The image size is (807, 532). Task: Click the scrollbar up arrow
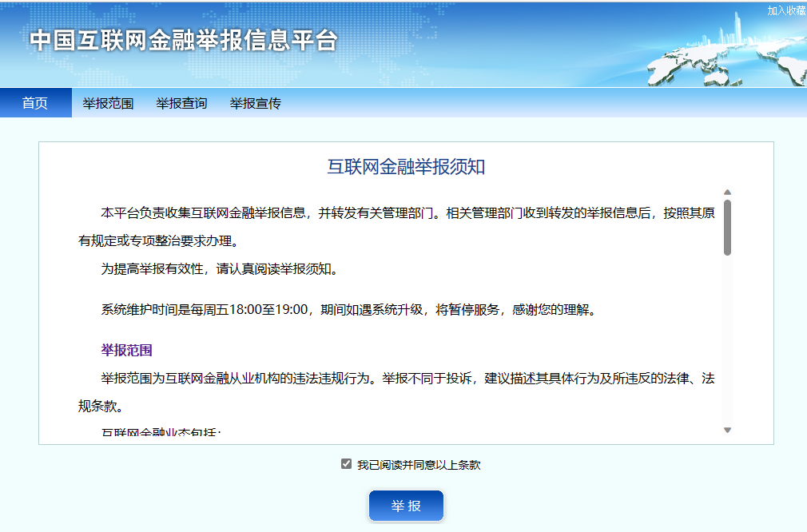click(x=726, y=192)
